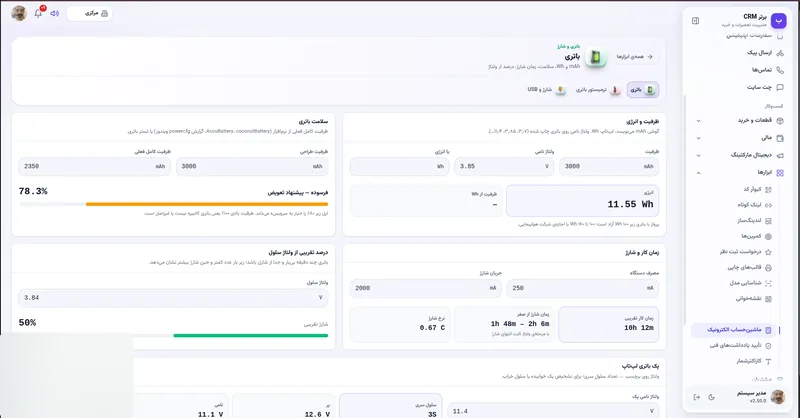Expand مالی finance menu section
The height and width of the screenshot is (418, 800).
coord(739,138)
